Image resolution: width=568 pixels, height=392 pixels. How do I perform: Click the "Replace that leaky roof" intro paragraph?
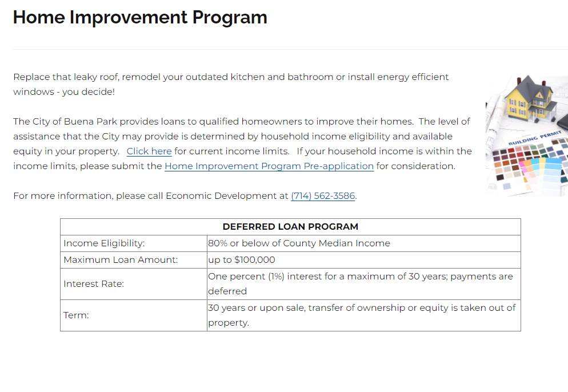coord(231,85)
